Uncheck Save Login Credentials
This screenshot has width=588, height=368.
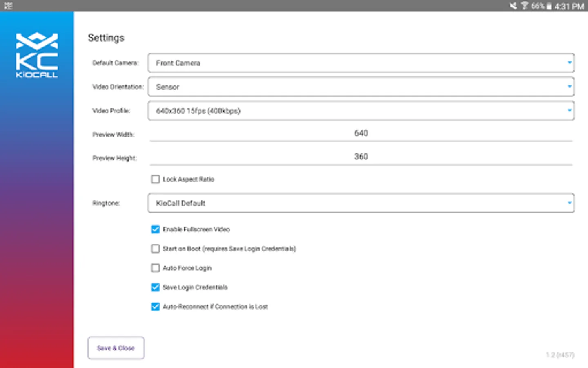(x=156, y=287)
